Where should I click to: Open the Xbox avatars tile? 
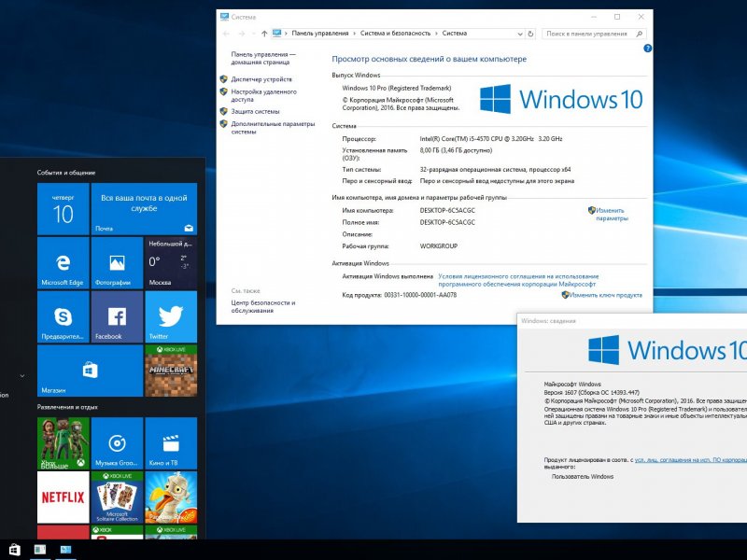(x=63, y=443)
